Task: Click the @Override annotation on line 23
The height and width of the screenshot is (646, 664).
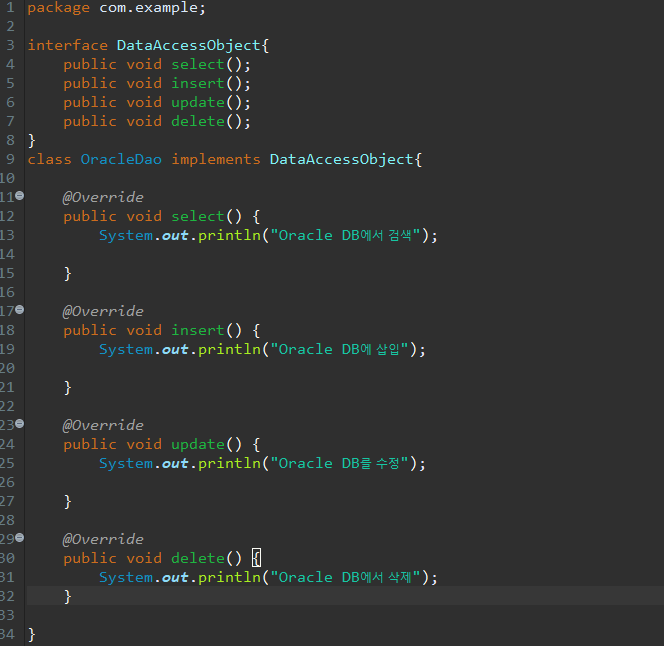Action: pos(103,425)
